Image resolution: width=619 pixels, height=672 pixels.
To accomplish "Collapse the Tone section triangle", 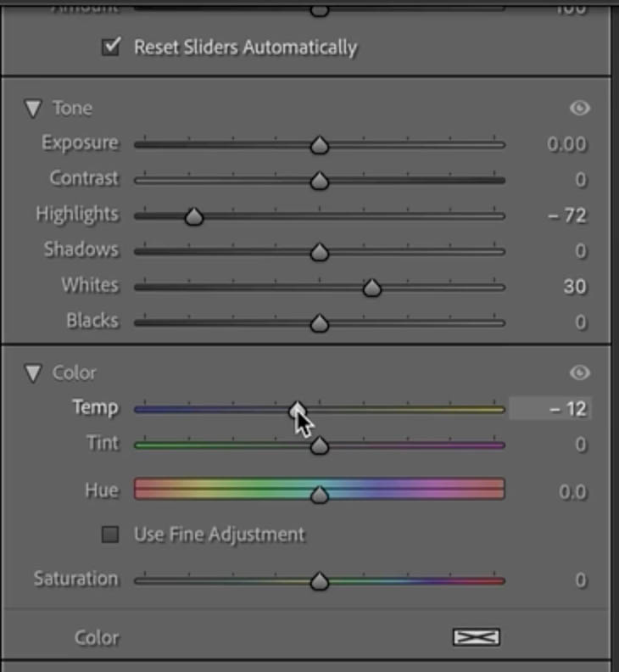I will tap(33, 109).
